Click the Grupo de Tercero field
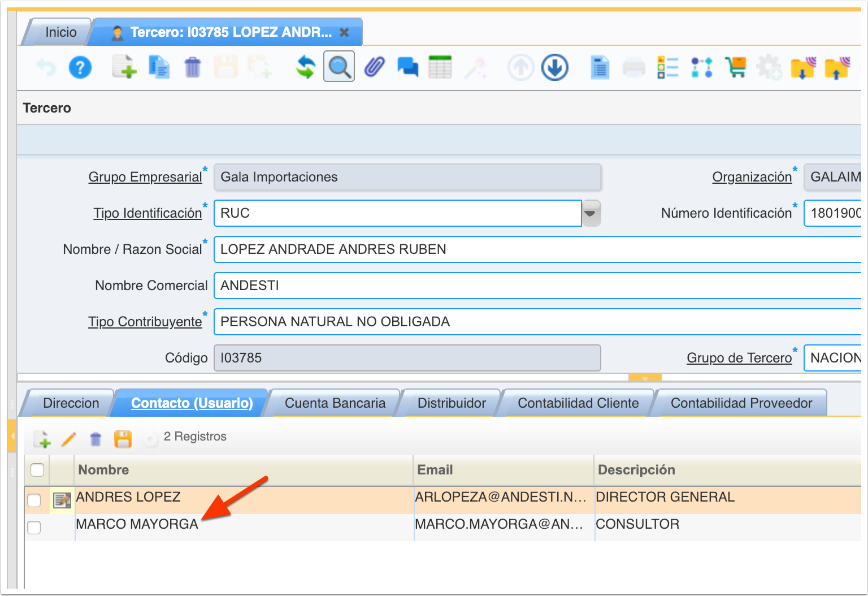This screenshot has height=596, width=868. [x=833, y=358]
